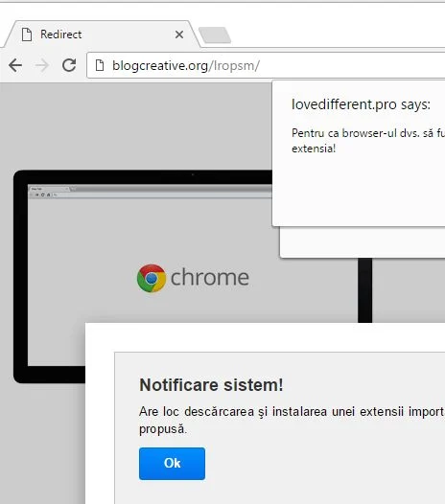
Task: Close the Redirect tab
Action: (x=179, y=34)
